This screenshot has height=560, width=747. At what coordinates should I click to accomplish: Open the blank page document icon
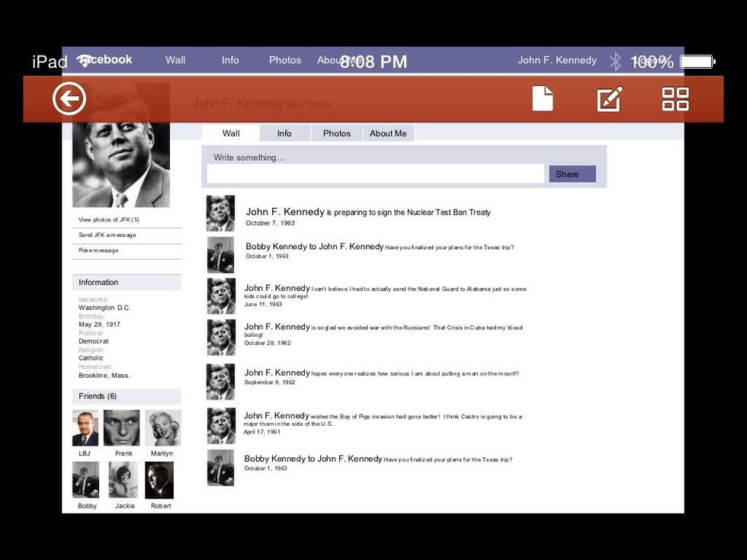[542, 99]
